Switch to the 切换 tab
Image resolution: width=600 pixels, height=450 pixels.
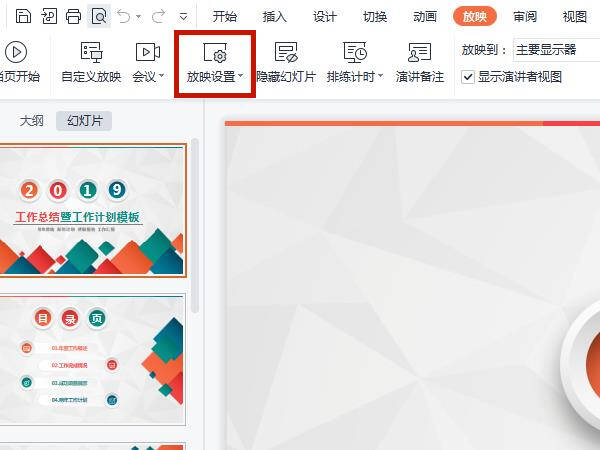(x=375, y=16)
